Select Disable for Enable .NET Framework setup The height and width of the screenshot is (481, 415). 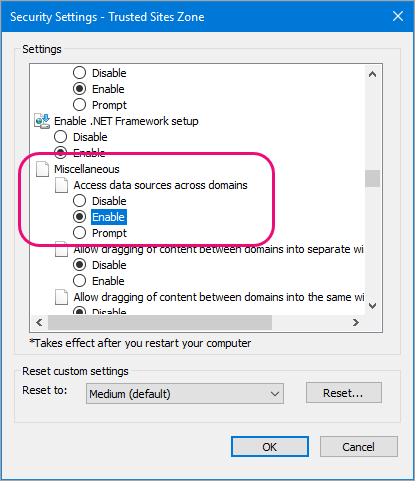point(60,137)
